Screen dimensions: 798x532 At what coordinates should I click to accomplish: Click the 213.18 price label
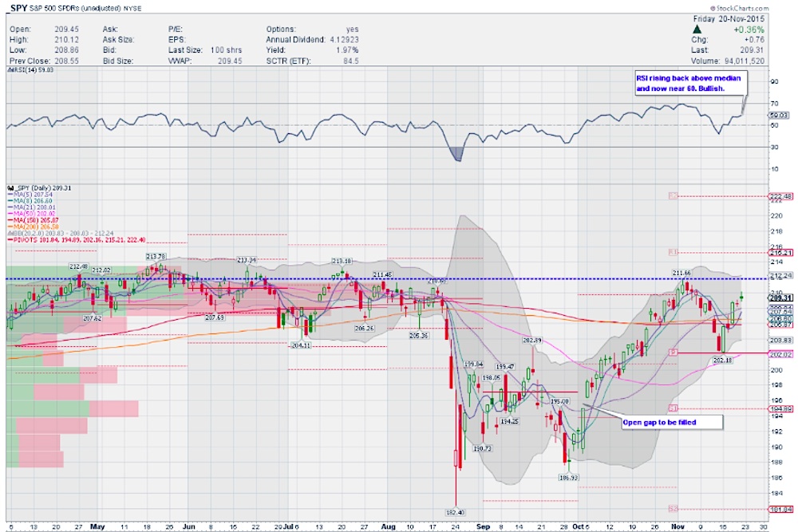pyautogui.click(x=342, y=261)
